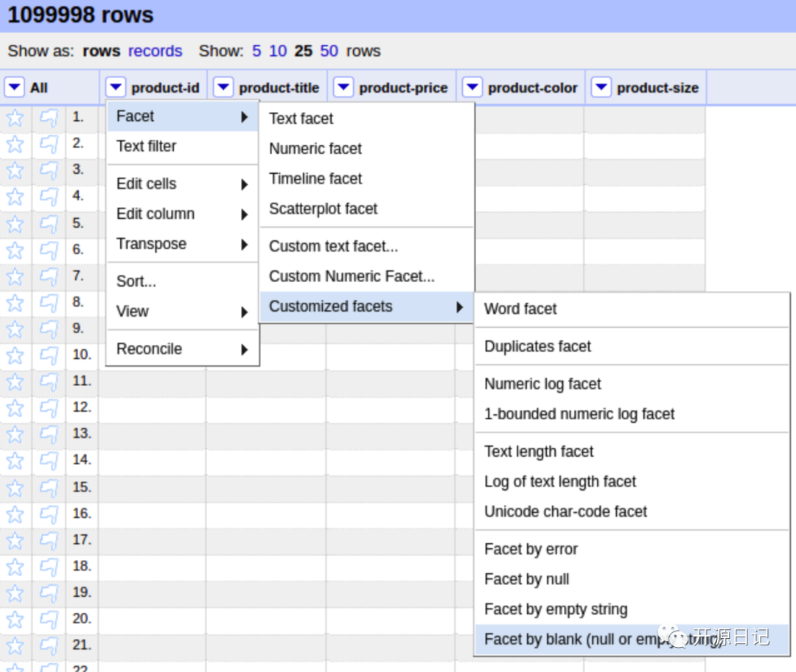Choose Numeric facet
The width and height of the screenshot is (796, 672).
pos(366,149)
